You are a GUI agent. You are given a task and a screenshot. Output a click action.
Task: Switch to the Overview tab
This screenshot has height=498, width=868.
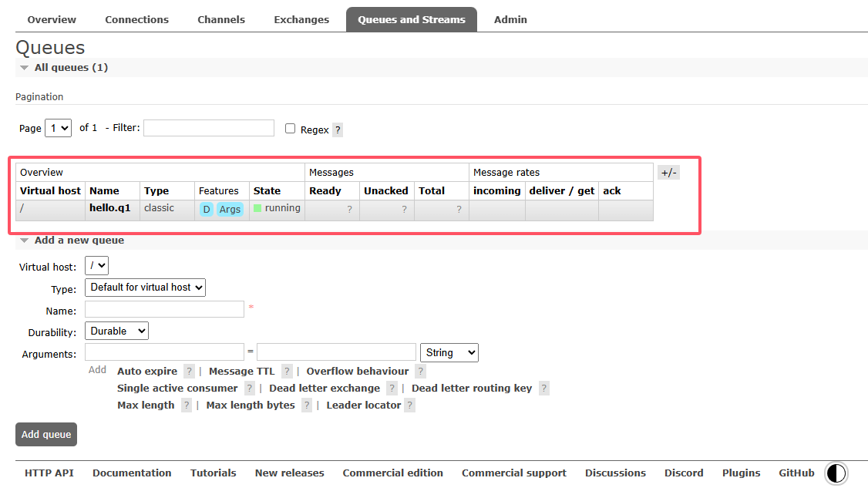tap(52, 19)
